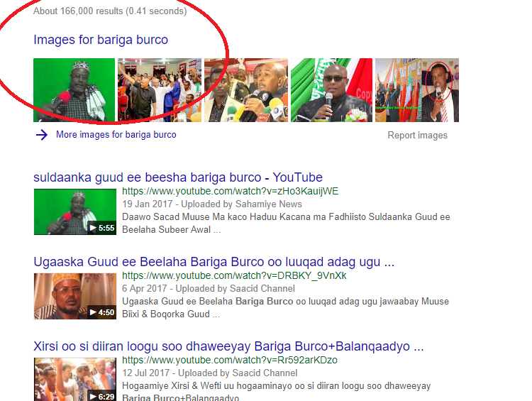Viewport: 532px width, 401px height.
Task: Select the '6 Apr 2017 - Uploaded by Saacid Channel' text
Action: coord(209,289)
